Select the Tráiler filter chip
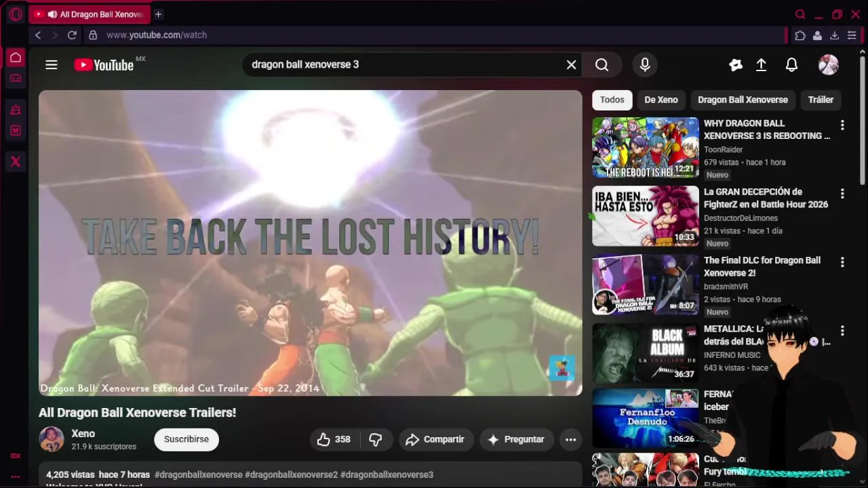868x488 pixels. tap(821, 100)
